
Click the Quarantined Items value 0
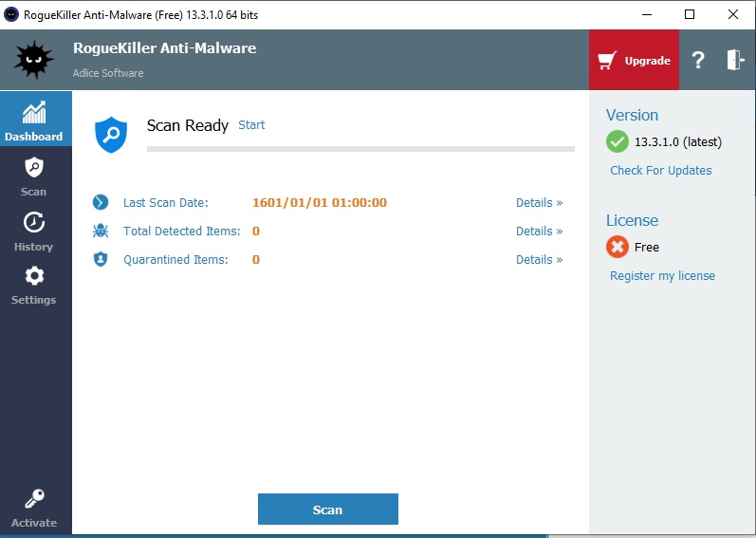point(256,259)
